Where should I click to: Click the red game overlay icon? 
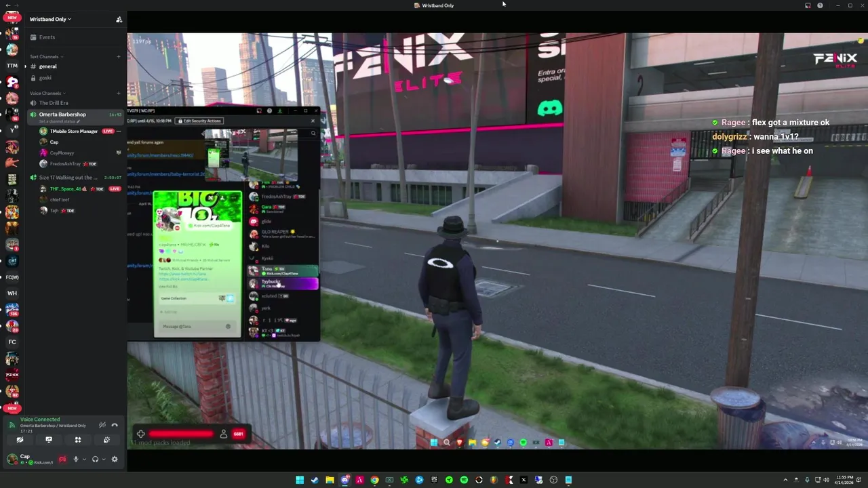[x=62, y=459]
